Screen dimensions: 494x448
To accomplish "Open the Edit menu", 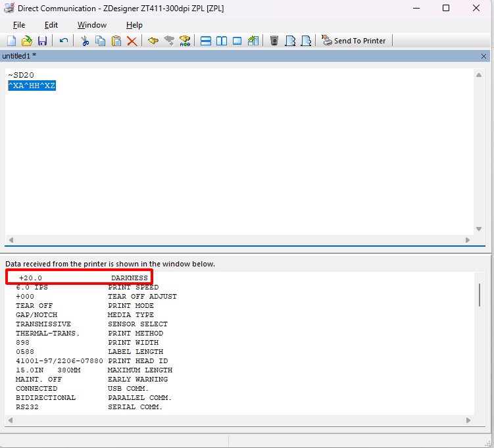I will point(51,25).
